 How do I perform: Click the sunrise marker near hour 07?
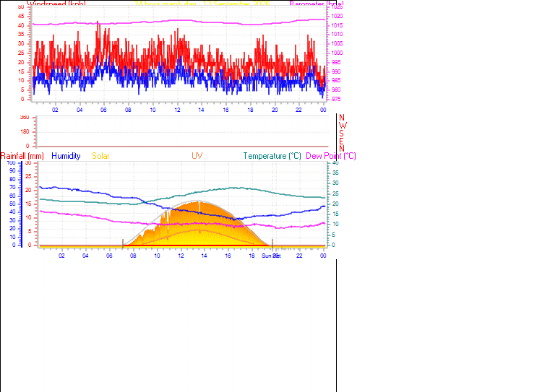point(123,243)
